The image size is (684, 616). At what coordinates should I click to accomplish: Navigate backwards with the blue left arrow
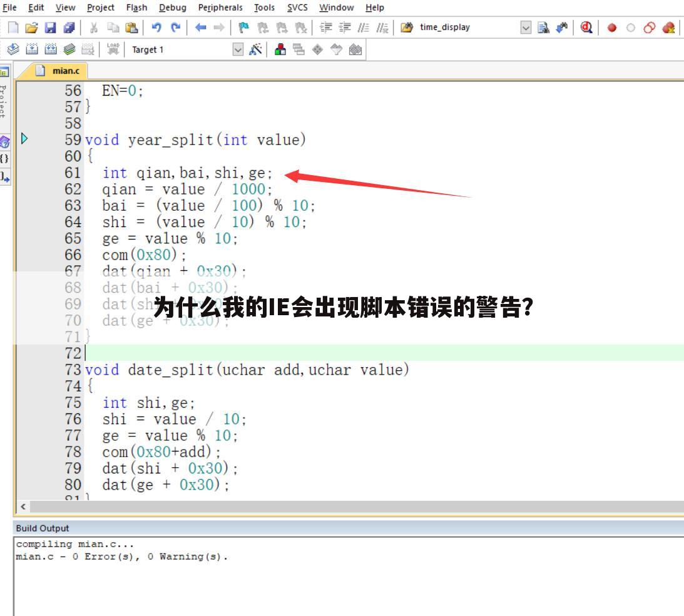(200, 28)
